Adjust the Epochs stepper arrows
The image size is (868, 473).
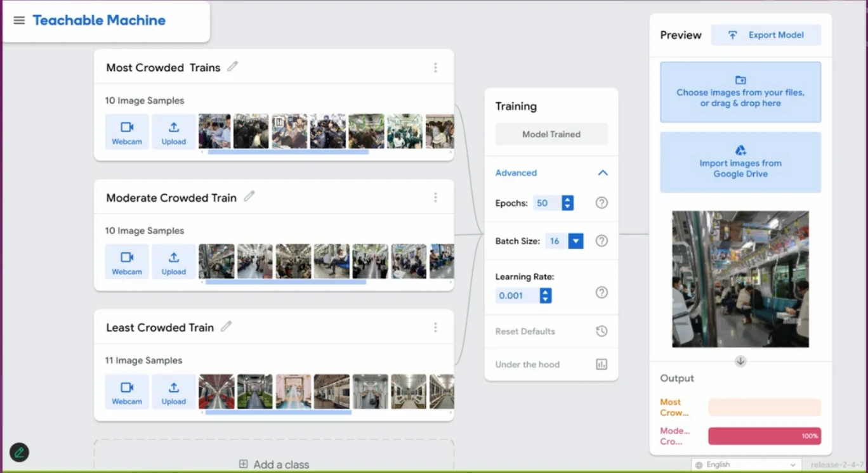point(568,203)
